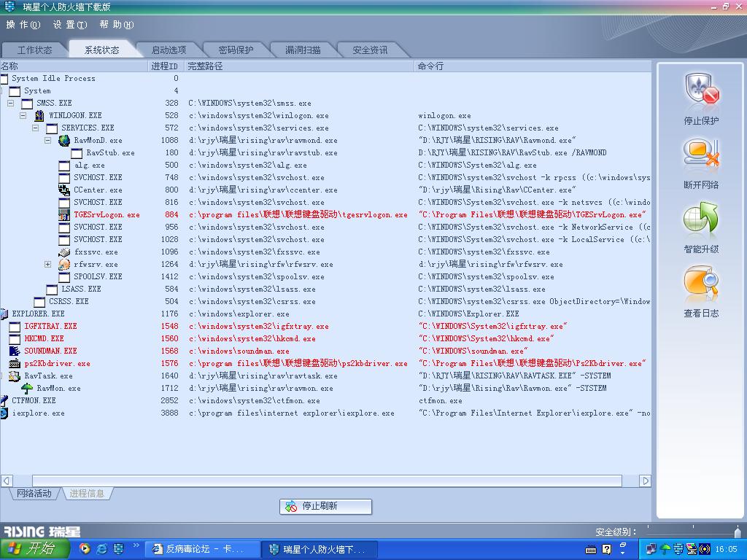Collapse the RavMonD.exe tree node
The image size is (747, 560).
tap(47, 140)
